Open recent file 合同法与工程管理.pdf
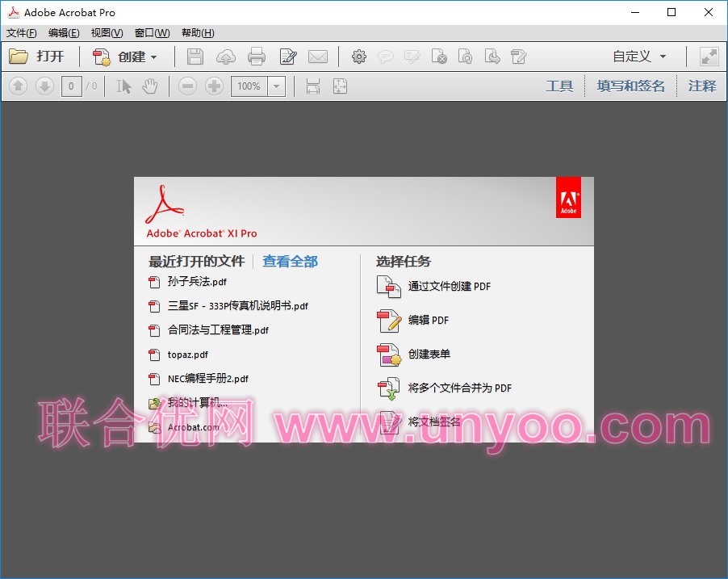Viewport: 728px width, 579px height. click(208, 330)
